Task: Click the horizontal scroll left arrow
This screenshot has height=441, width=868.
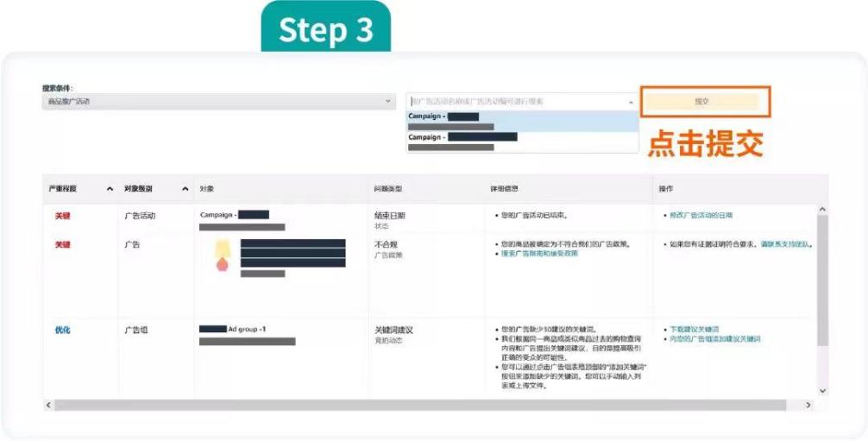Action: pos(48,405)
